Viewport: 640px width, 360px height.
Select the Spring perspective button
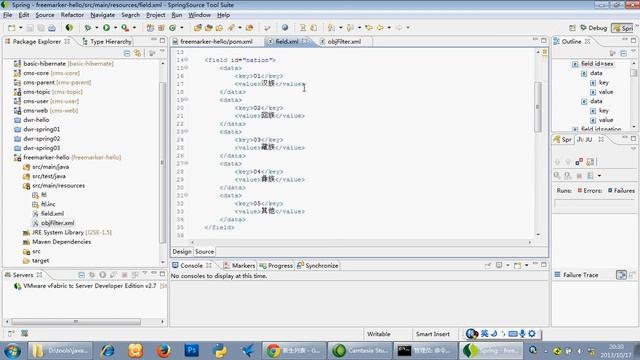coord(622,28)
